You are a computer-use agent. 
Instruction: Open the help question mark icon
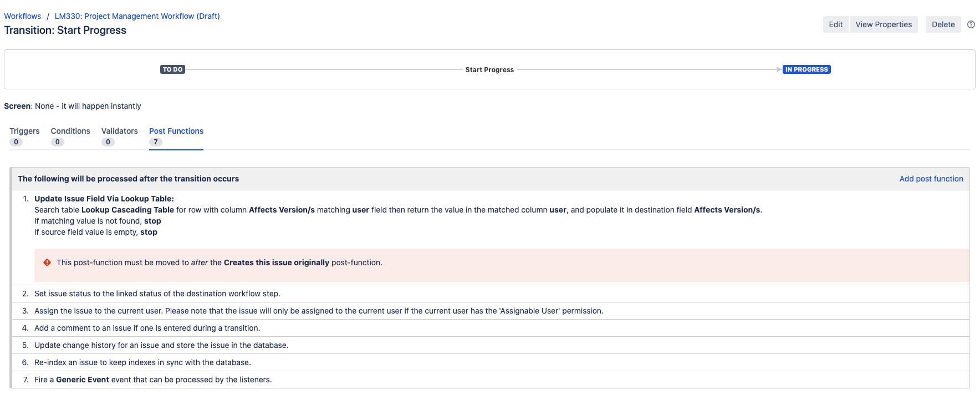pos(971,24)
